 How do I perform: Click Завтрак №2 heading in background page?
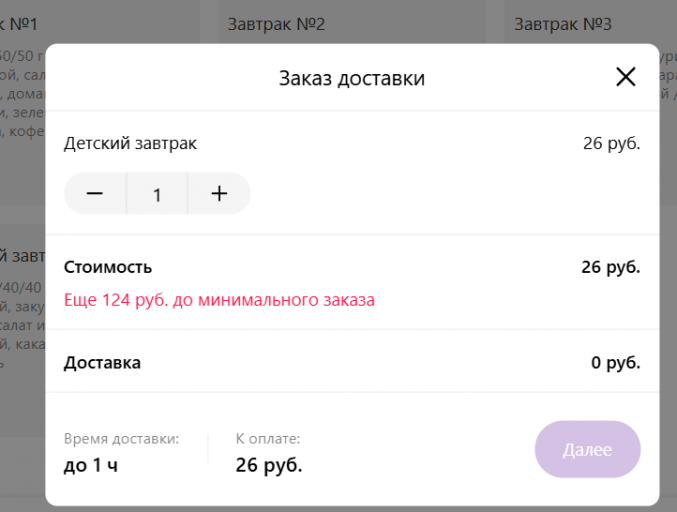[276, 24]
